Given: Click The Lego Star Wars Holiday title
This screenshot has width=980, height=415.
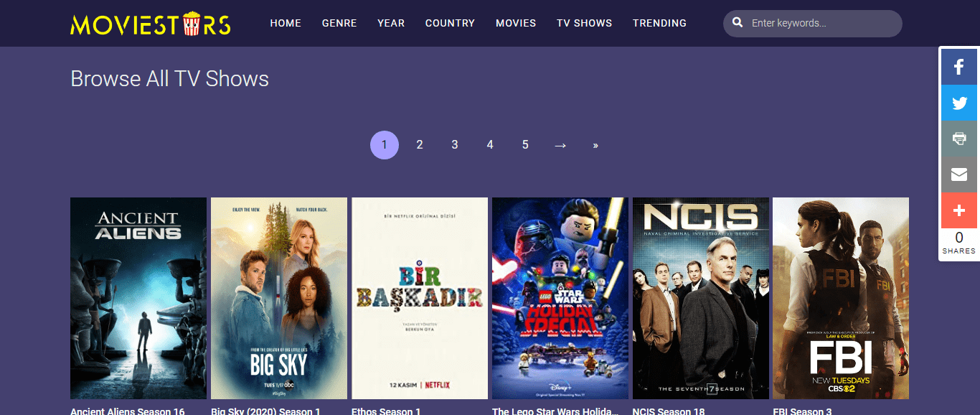Looking at the screenshot, I should pos(555,411).
